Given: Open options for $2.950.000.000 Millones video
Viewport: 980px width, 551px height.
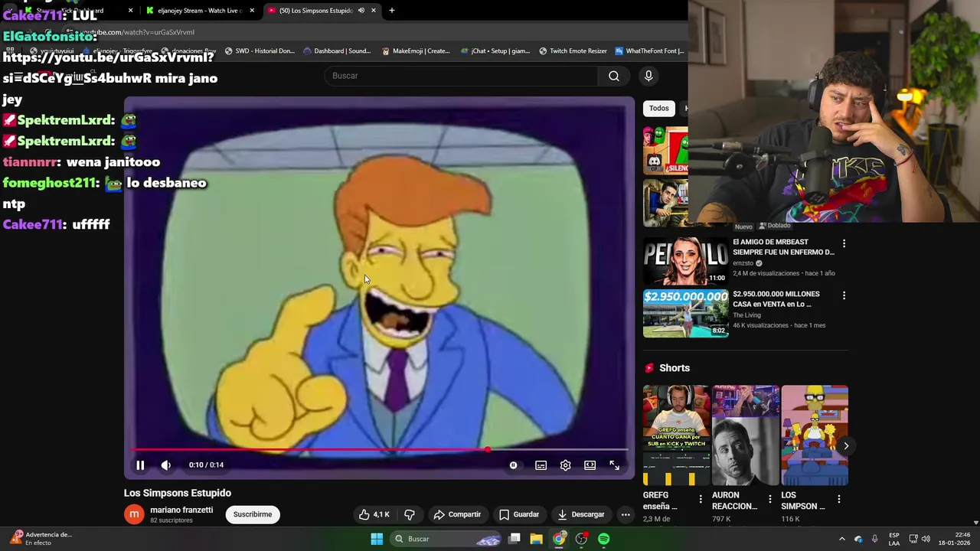Looking at the screenshot, I should [x=844, y=295].
